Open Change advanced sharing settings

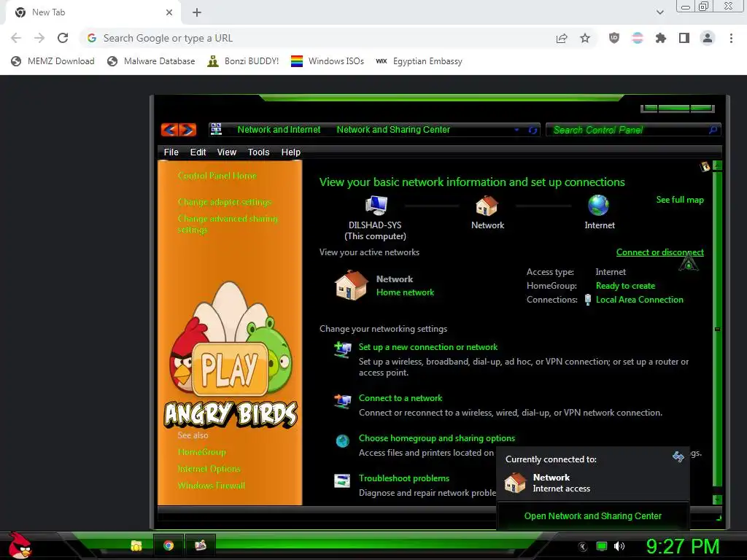tap(228, 224)
